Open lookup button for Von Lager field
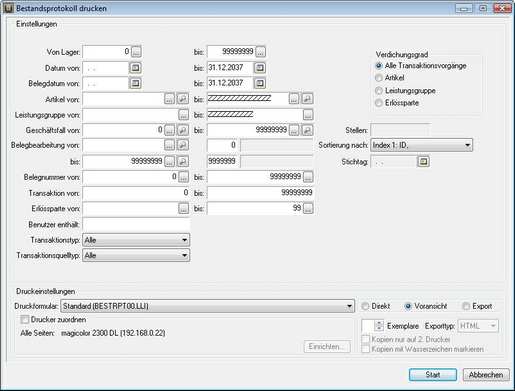 tap(136, 52)
